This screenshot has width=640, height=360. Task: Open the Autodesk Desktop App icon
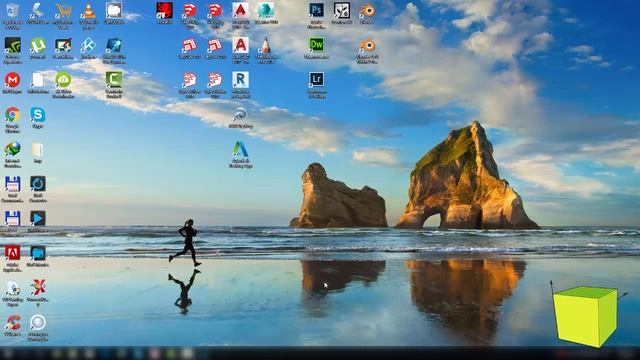[x=240, y=149]
